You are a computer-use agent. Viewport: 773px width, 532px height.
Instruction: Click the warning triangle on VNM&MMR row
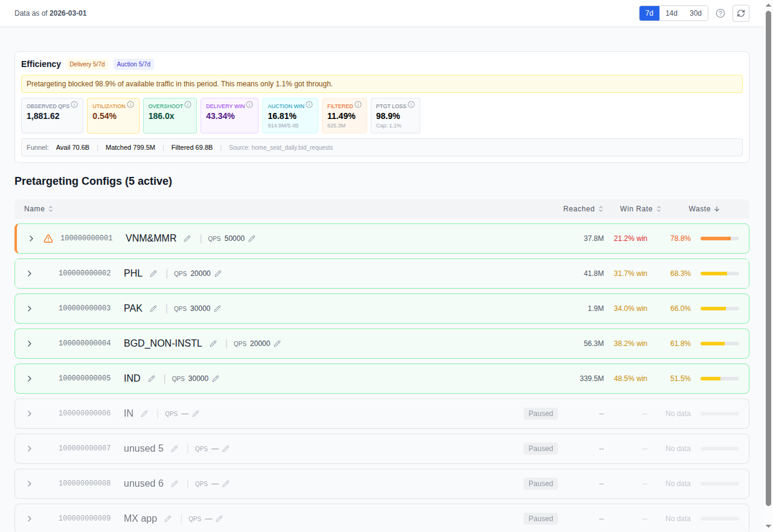48,238
